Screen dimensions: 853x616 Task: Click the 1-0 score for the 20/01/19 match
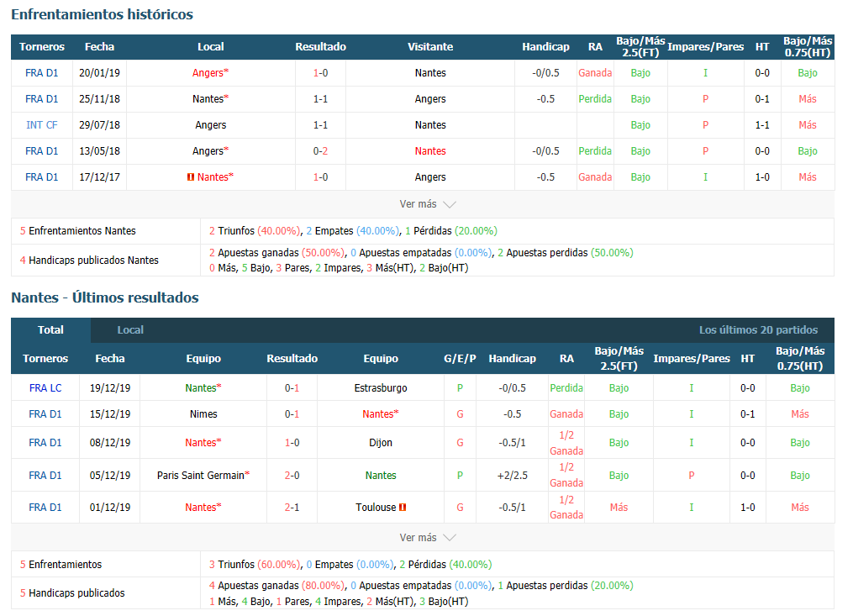[x=320, y=73]
